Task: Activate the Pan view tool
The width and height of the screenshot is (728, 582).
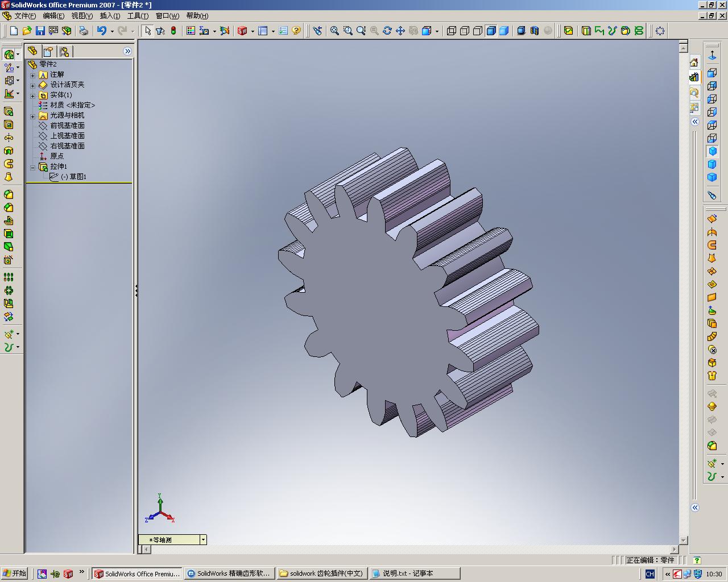Action: (400, 31)
